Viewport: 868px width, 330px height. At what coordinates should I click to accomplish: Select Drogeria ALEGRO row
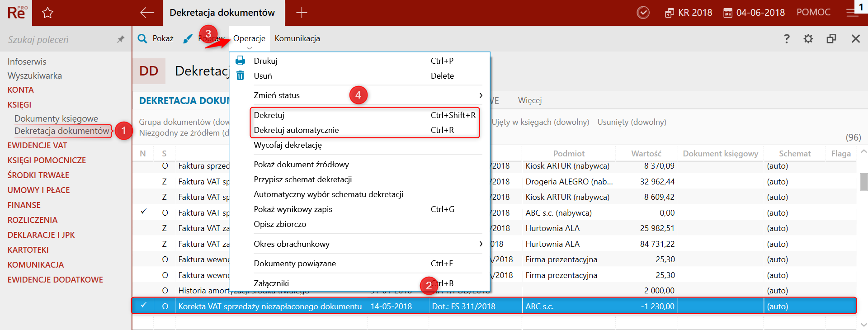pos(569,181)
